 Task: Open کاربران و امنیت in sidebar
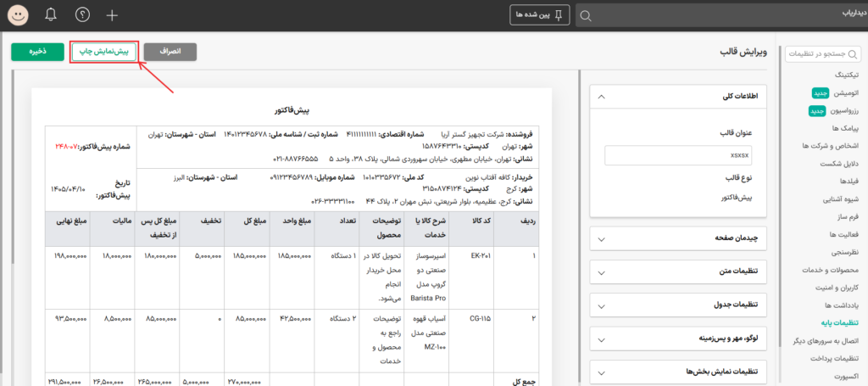tap(836, 288)
